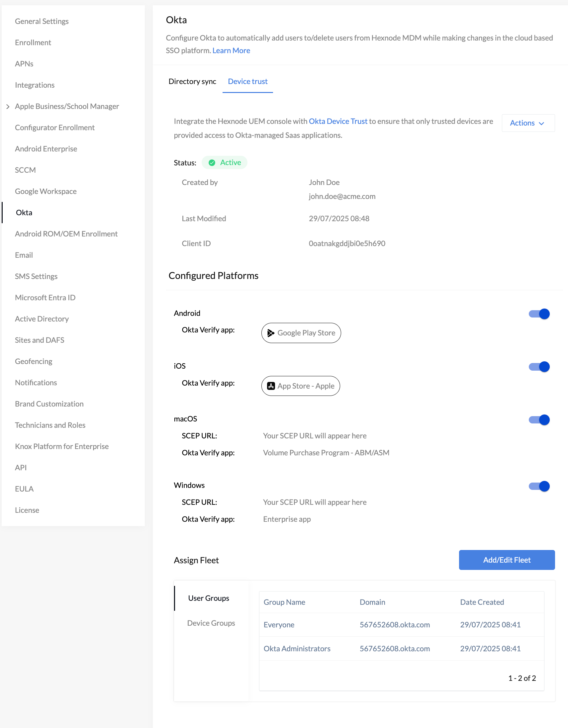Viewport: 568px width, 728px height.
Task: Click the green Active status checkmark icon
Action: coord(212,163)
